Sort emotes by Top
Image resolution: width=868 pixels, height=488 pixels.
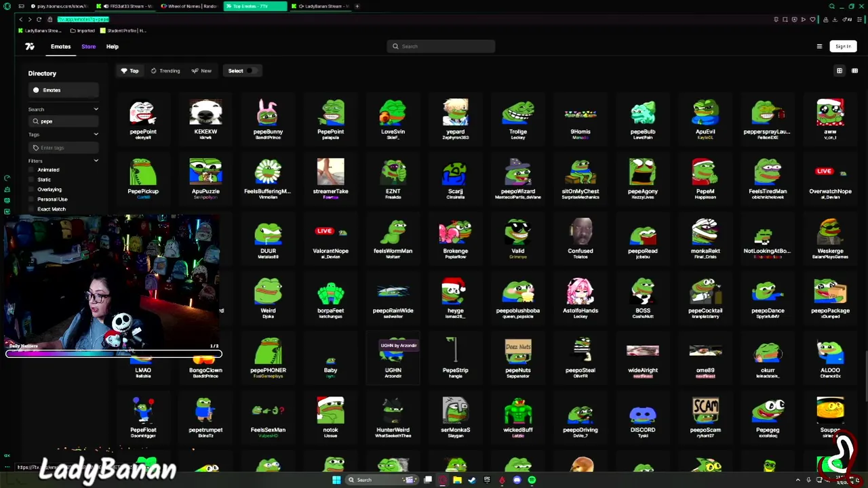pos(130,70)
